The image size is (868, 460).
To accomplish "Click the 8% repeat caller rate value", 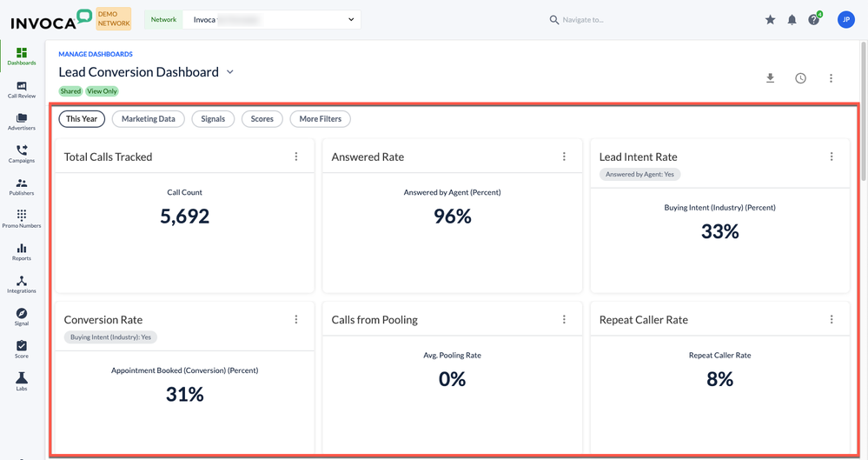I will point(719,379).
